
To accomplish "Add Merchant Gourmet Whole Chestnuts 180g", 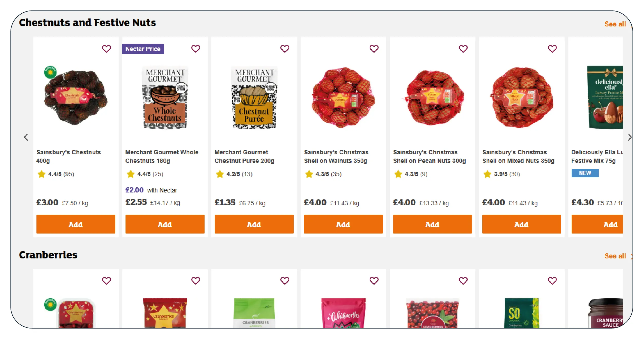I will pyautogui.click(x=165, y=224).
